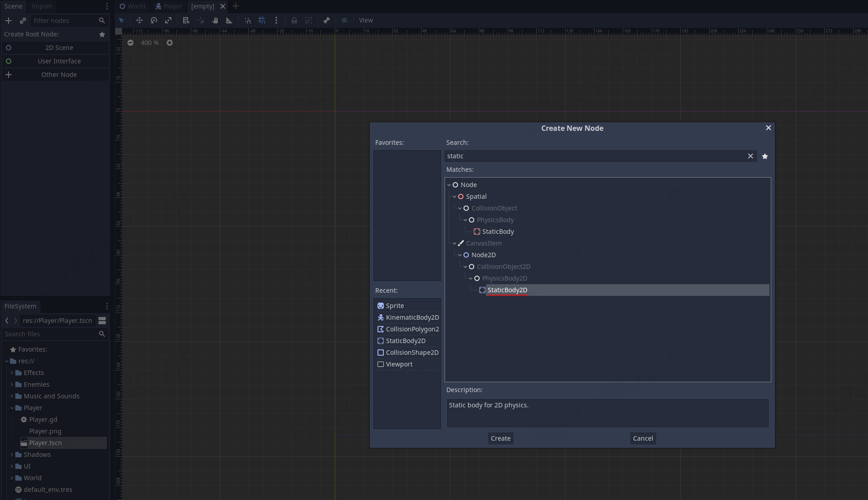Zoom in using the plus button

coord(170,43)
